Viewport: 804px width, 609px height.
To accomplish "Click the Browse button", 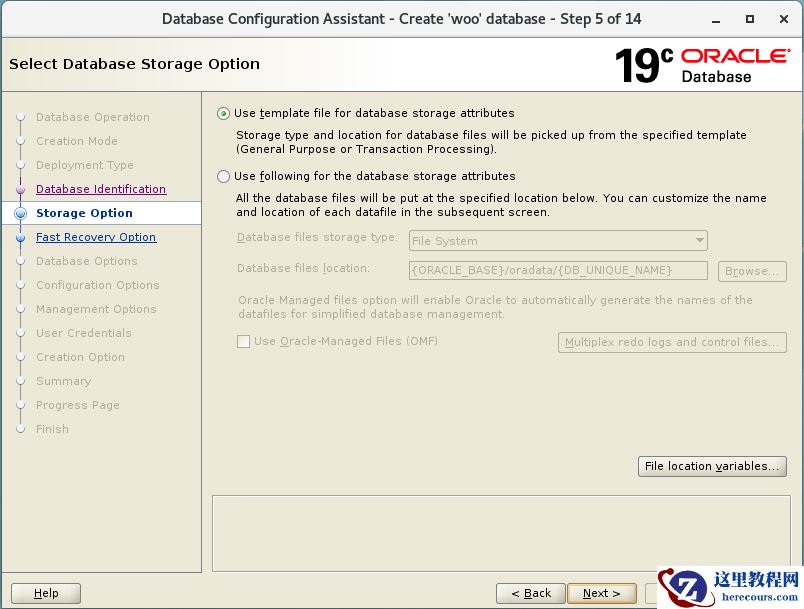I will (752, 271).
